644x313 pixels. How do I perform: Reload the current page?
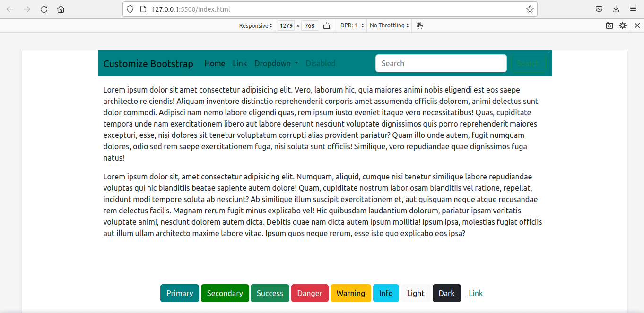[x=44, y=9]
